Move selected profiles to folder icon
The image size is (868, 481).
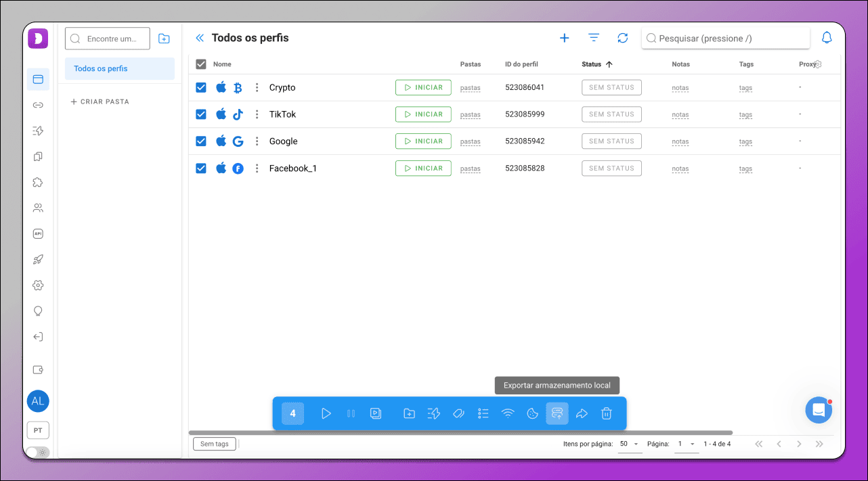coord(409,413)
